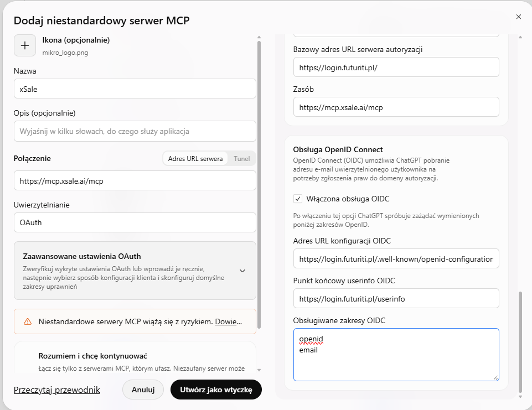Click Rozumiem i chcę kontynuować text
Viewport: 532px width, 410px height.
tap(92, 356)
